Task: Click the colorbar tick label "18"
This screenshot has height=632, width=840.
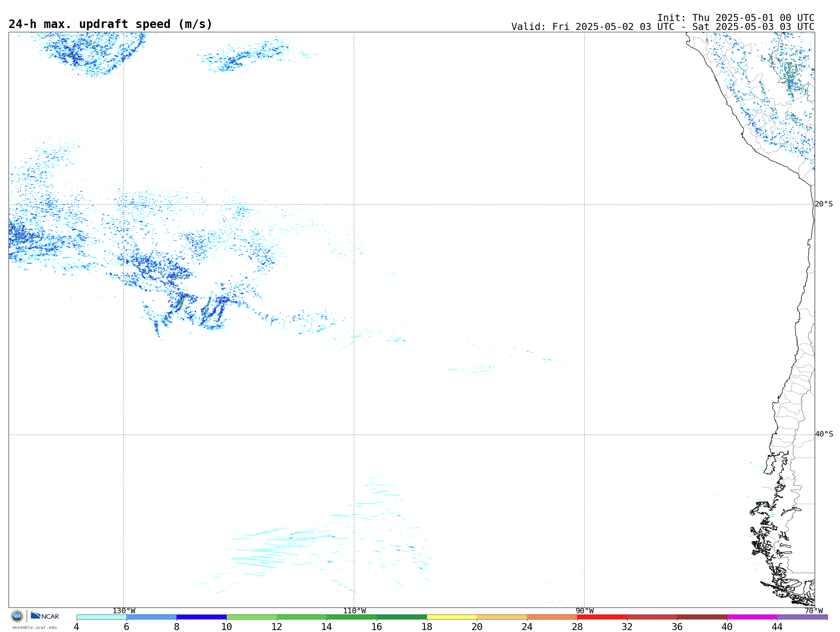Action: (x=427, y=627)
